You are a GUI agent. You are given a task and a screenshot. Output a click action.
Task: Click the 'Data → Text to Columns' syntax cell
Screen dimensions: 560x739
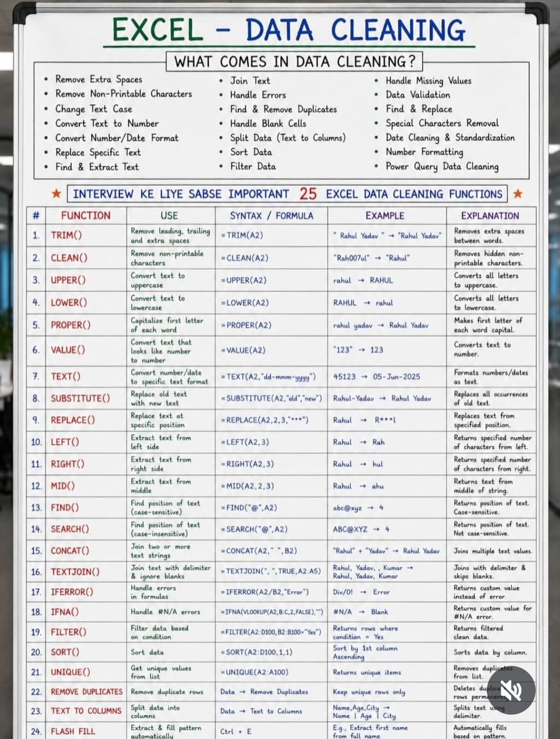pos(271,711)
